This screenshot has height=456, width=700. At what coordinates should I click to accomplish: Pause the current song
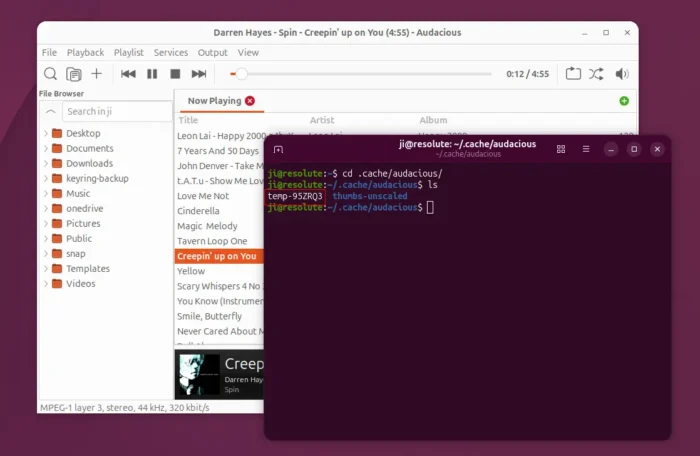(152, 74)
